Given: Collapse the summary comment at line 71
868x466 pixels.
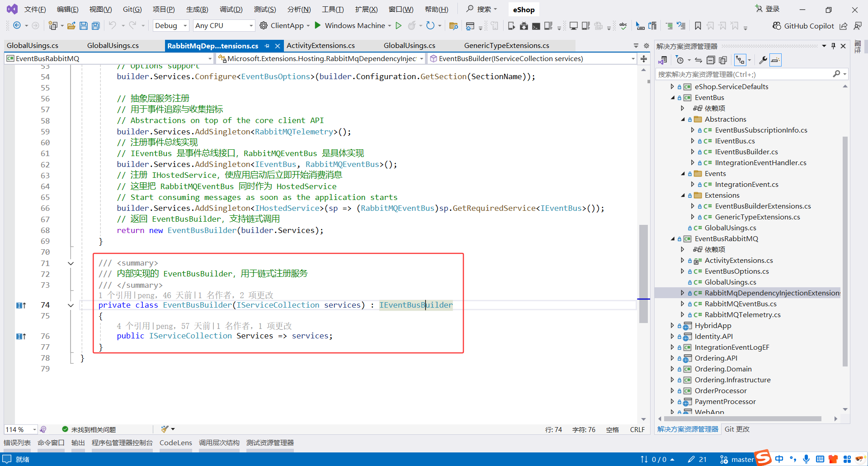Looking at the screenshot, I should click(x=71, y=263).
